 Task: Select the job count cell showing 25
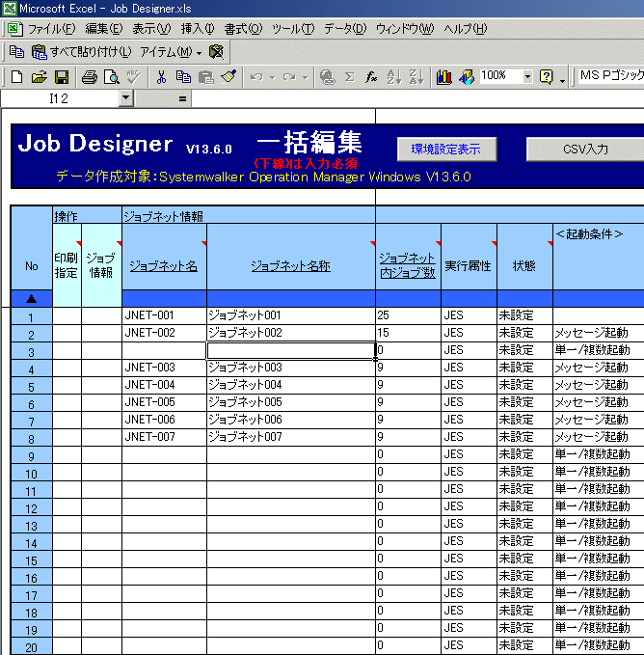click(408, 315)
